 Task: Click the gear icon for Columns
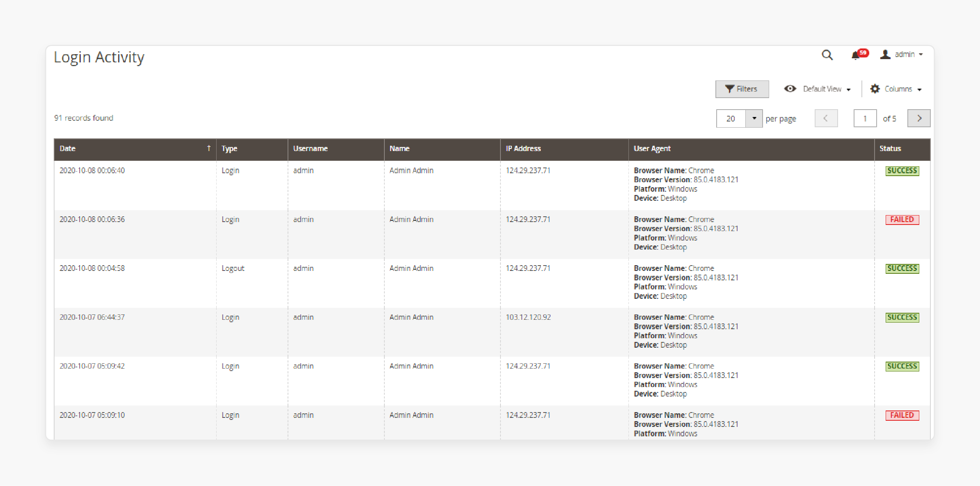[875, 89]
